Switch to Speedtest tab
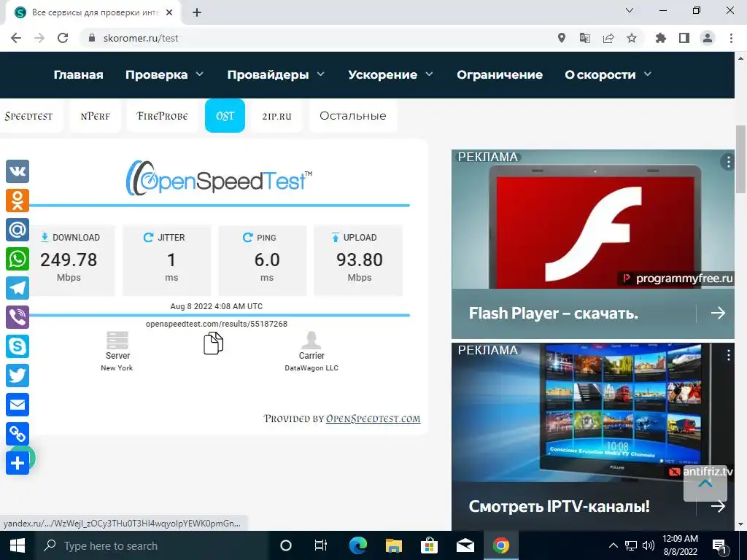The image size is (747, 560). (x=28, y=116)
